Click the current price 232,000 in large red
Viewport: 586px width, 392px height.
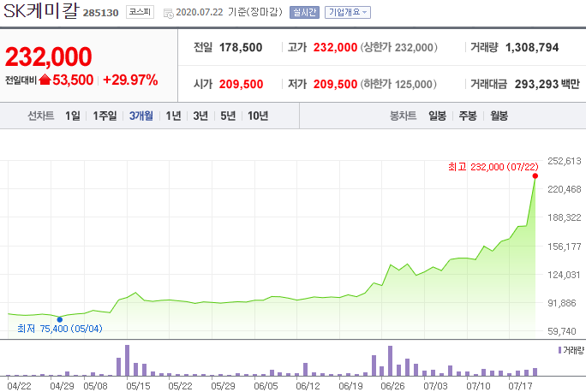click(x=49, y=56)
